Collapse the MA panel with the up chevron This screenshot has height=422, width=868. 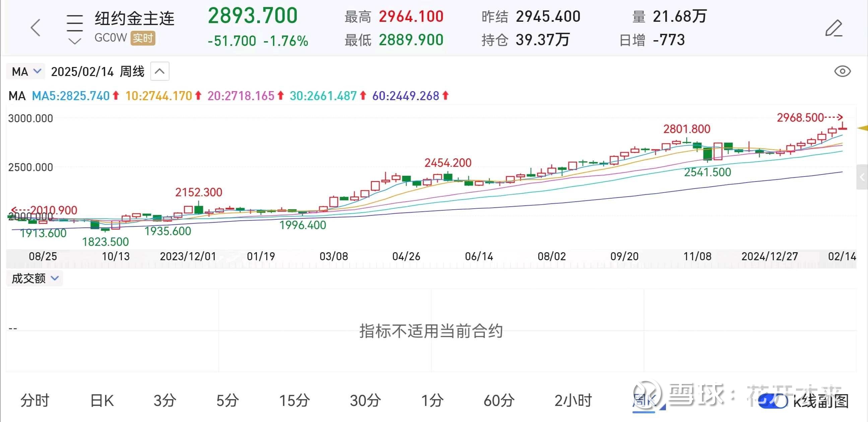[159, 71]
